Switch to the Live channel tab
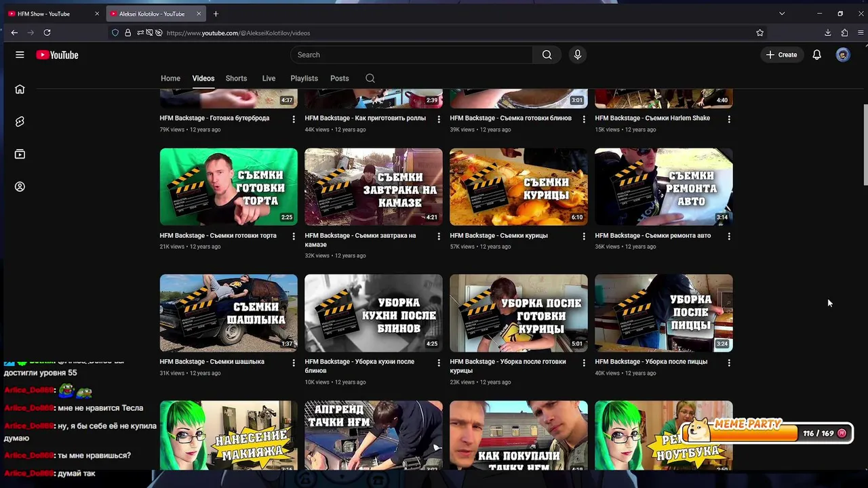 point(269,79)
